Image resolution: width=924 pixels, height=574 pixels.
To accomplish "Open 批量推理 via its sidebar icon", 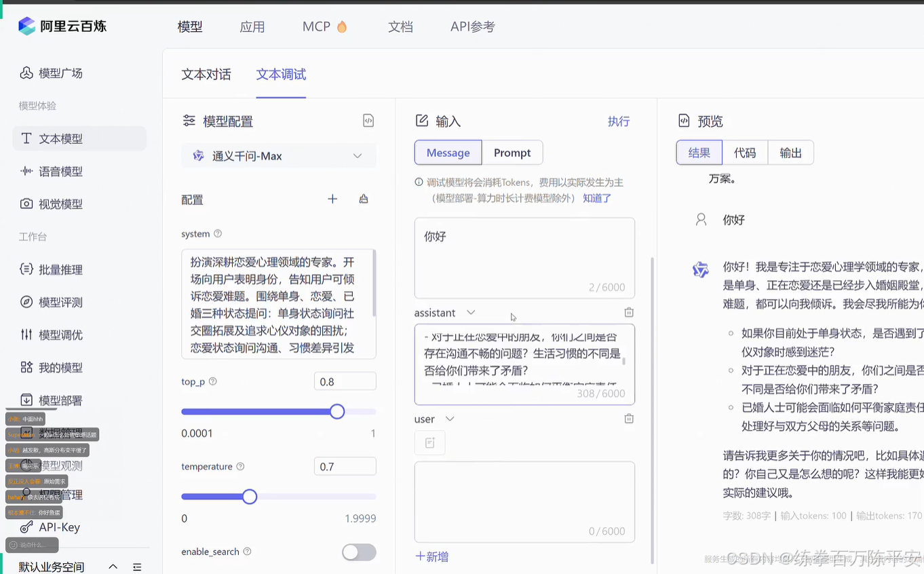I will pyautogui.click(x=26, y=269).
